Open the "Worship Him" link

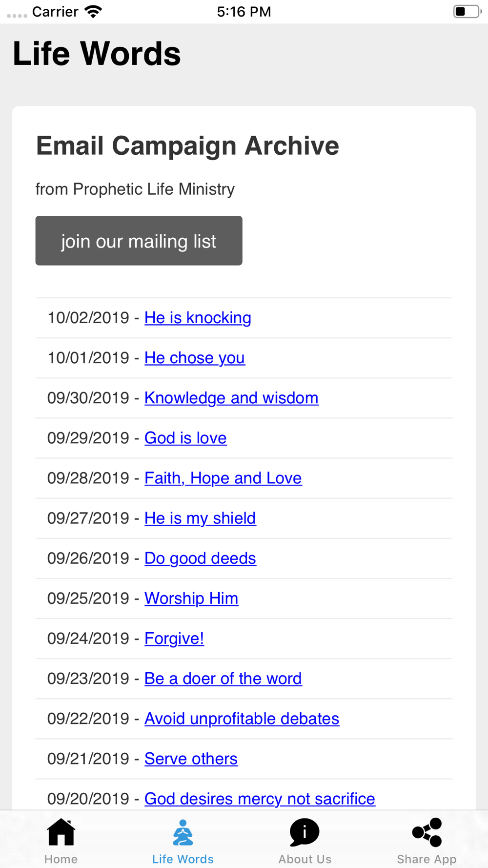click(x=191, y=598)
